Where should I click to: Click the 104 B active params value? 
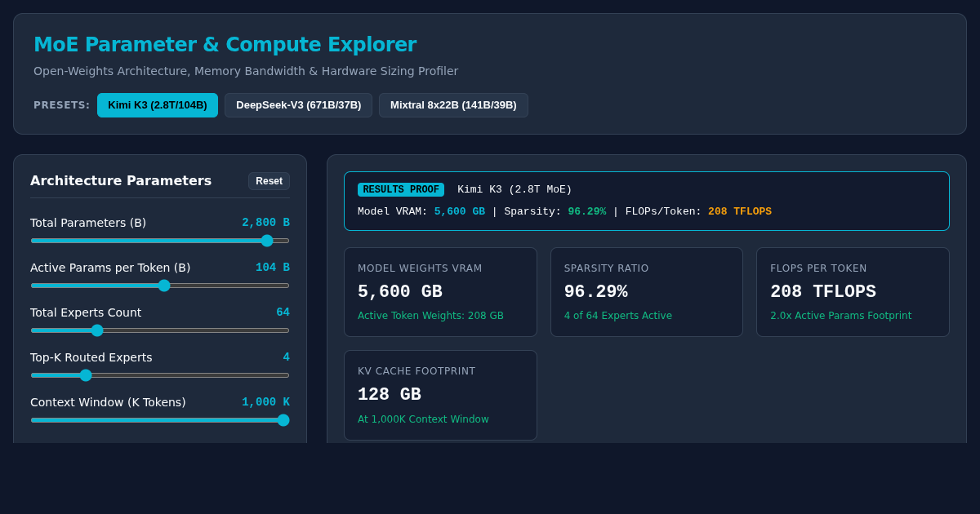pyautogui.click(x=273, y=268)
